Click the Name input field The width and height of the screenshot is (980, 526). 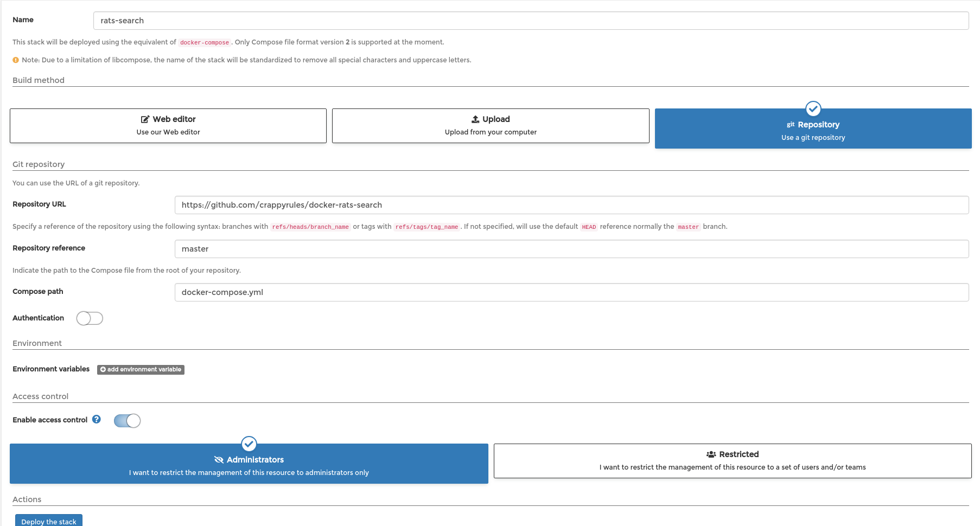point(531,21)
